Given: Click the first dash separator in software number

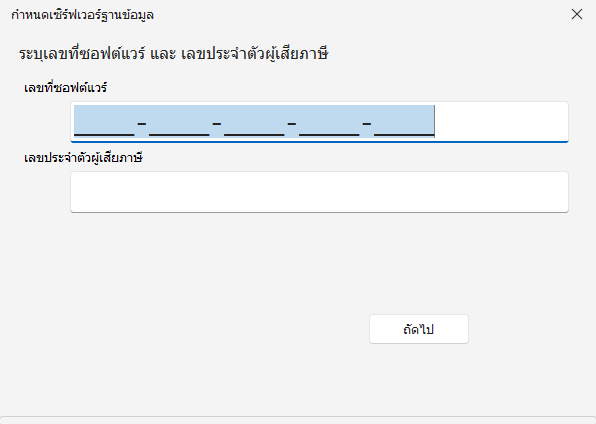Looking at the screenshot, I should click(142, 123).
